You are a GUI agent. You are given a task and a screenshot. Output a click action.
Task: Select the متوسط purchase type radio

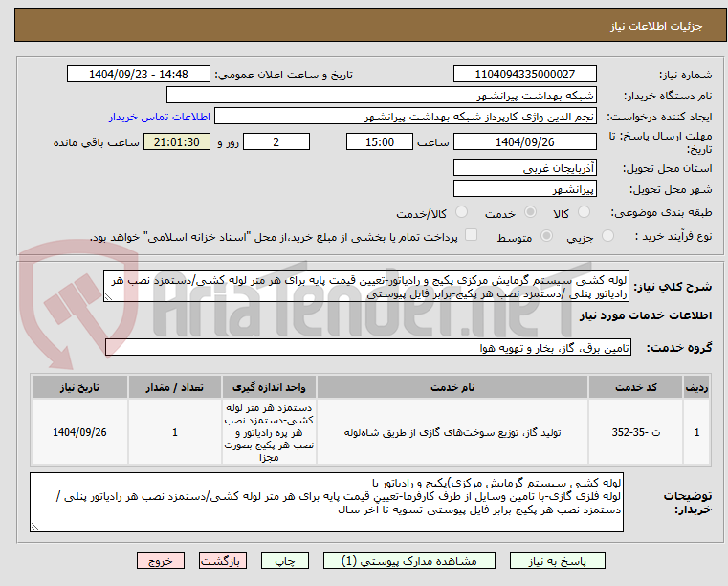coord(547,236)
